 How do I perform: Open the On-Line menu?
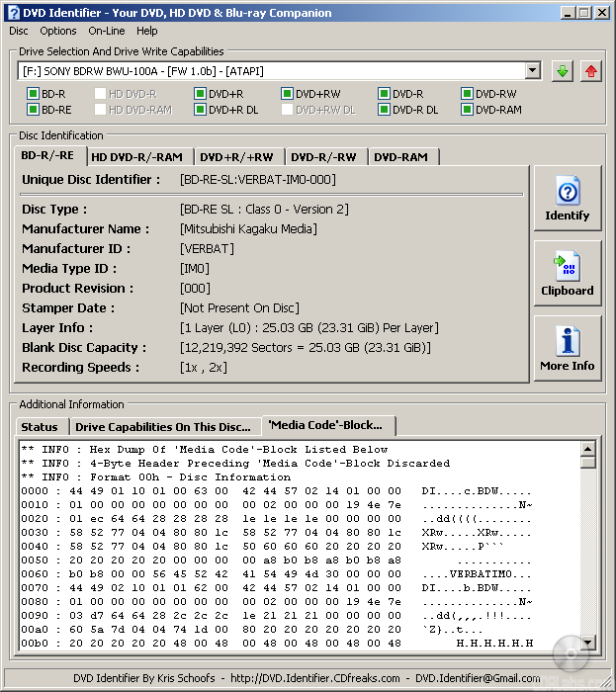click(106, 31)
